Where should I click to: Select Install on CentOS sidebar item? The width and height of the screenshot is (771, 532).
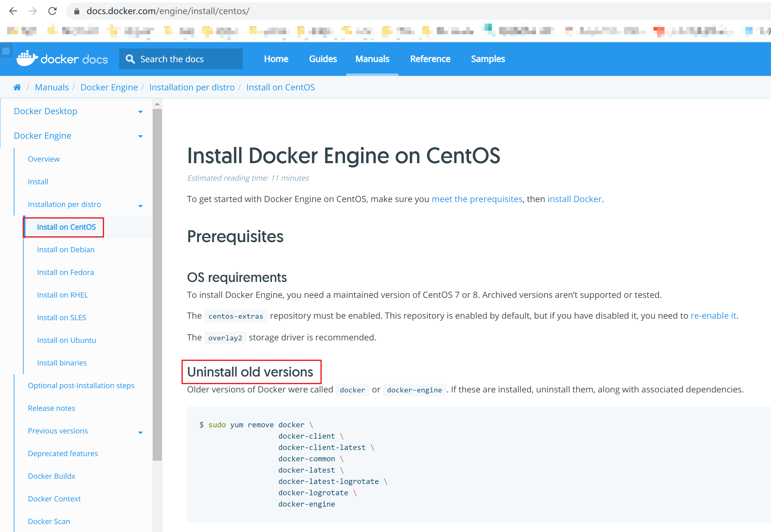[66, 227]
